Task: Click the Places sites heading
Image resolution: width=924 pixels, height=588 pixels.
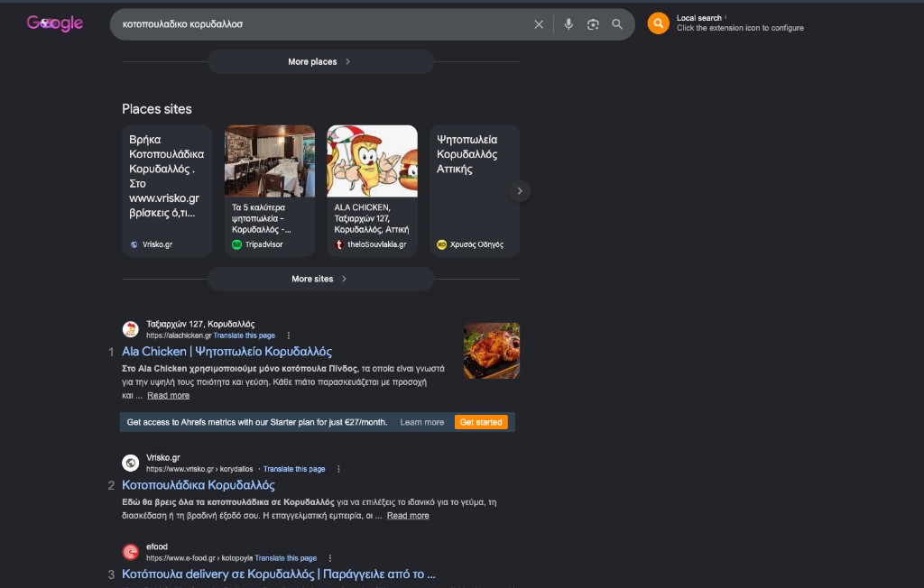Action: point(157,109)
